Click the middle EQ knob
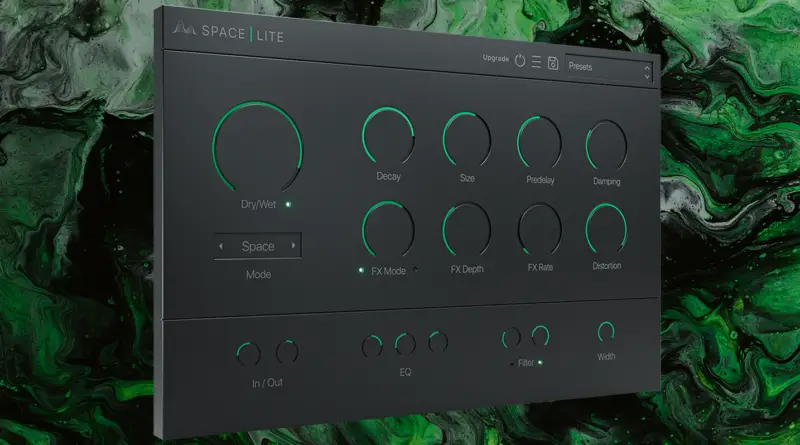Screen dimensions: 800x445 pyautogui.click(x=405, y=344)
